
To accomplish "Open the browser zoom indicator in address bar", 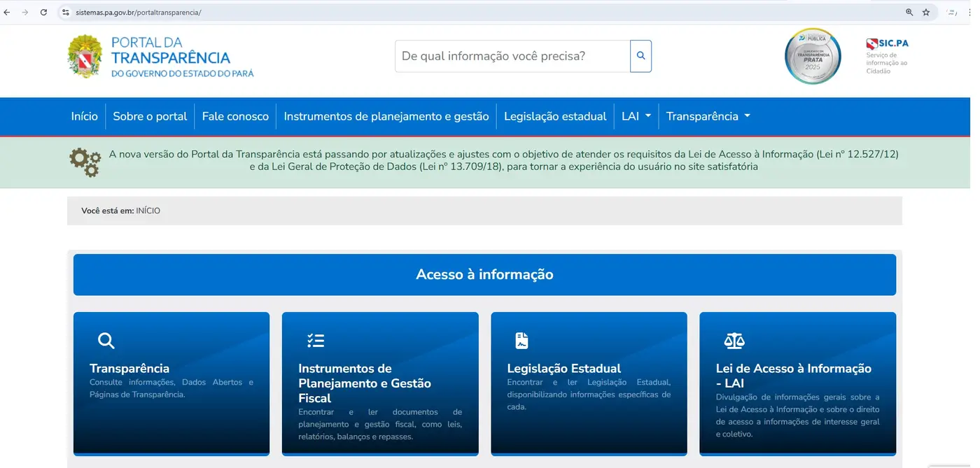I will pyautogui.click(x=909, y=13).
